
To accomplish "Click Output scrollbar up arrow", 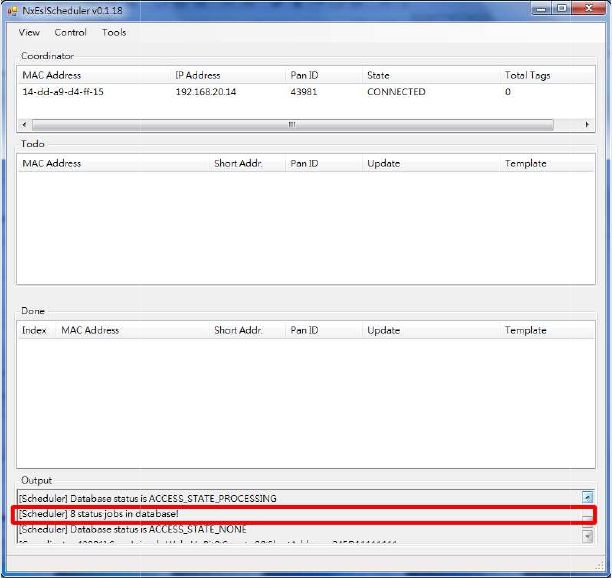I will click(x=587, y=497).
